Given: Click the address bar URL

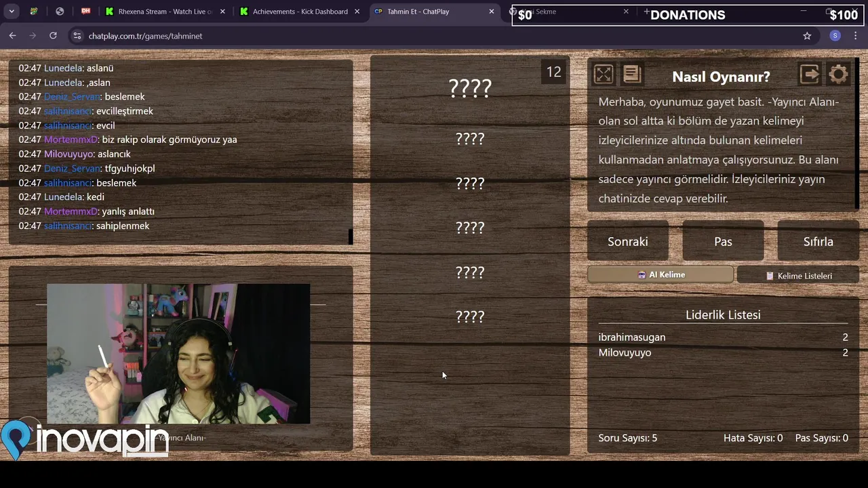Looking at the screenshot, I should click(145, 36).
